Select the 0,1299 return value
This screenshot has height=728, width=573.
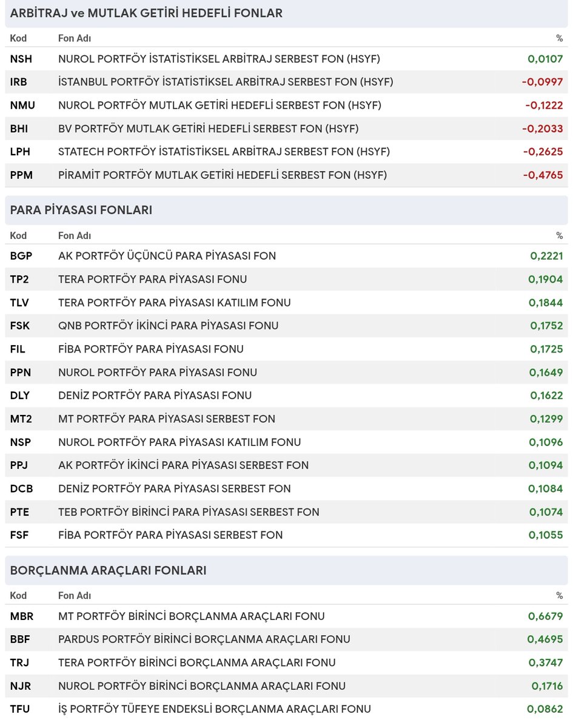[x=546, y=419]
